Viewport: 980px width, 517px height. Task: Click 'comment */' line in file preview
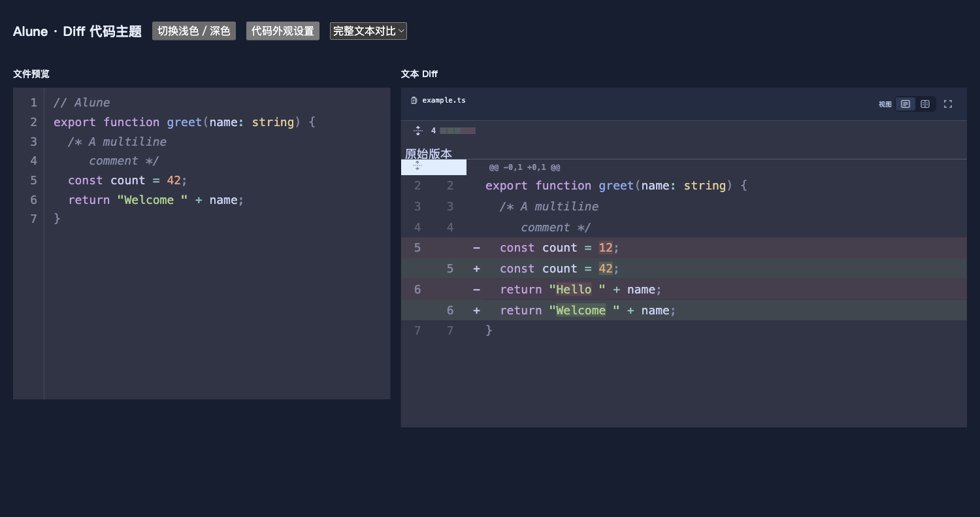click(x=123, y=161)
